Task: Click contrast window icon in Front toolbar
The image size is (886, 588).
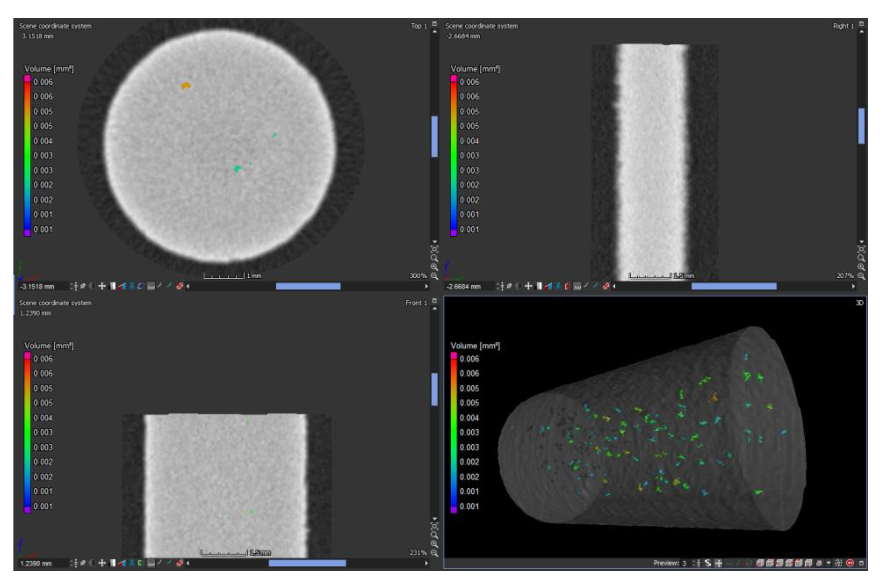Action: click(112, 563)
